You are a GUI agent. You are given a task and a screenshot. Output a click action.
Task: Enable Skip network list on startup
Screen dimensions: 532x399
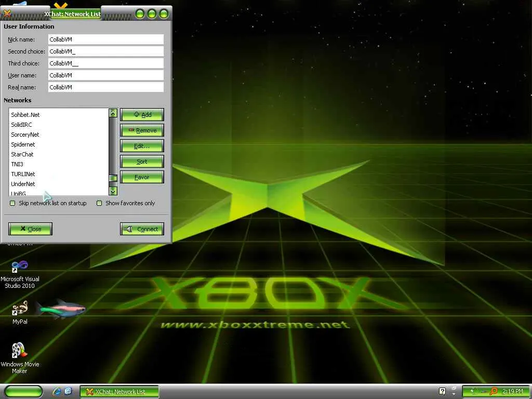(x=12, y=203)
